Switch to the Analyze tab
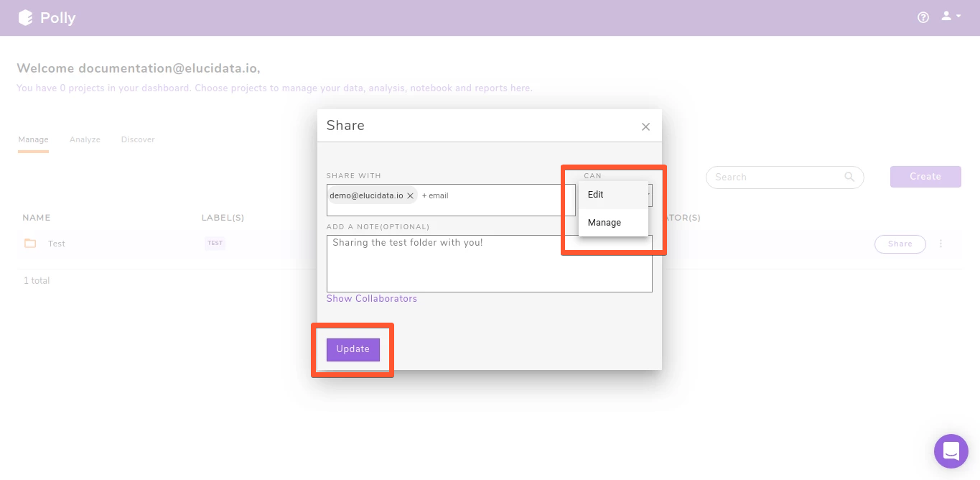The image size is (980, 480). [84, 139]
